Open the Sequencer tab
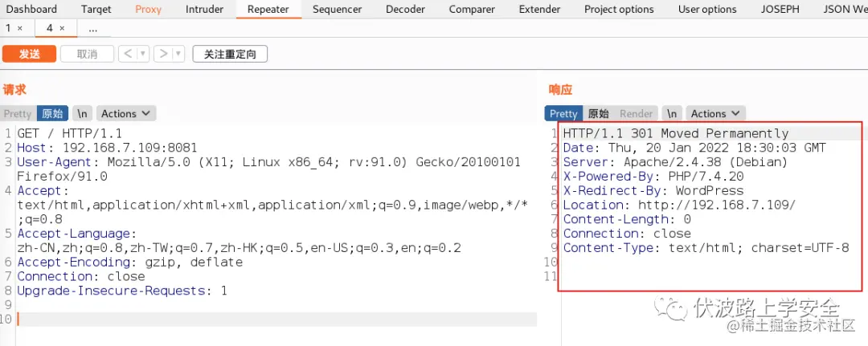This screenshot has width=868, height=346. 337,10
